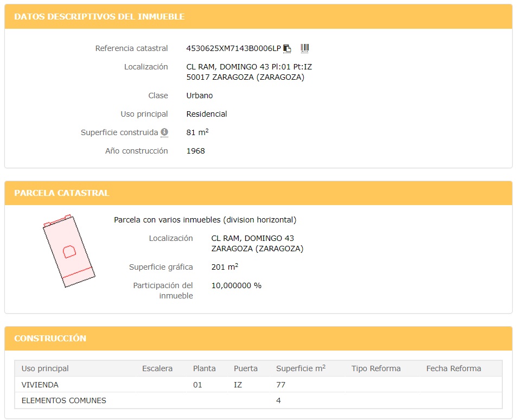Select the ELEMENTOS COMUNES table row
The image size is (530, 420).
point(258,400)
